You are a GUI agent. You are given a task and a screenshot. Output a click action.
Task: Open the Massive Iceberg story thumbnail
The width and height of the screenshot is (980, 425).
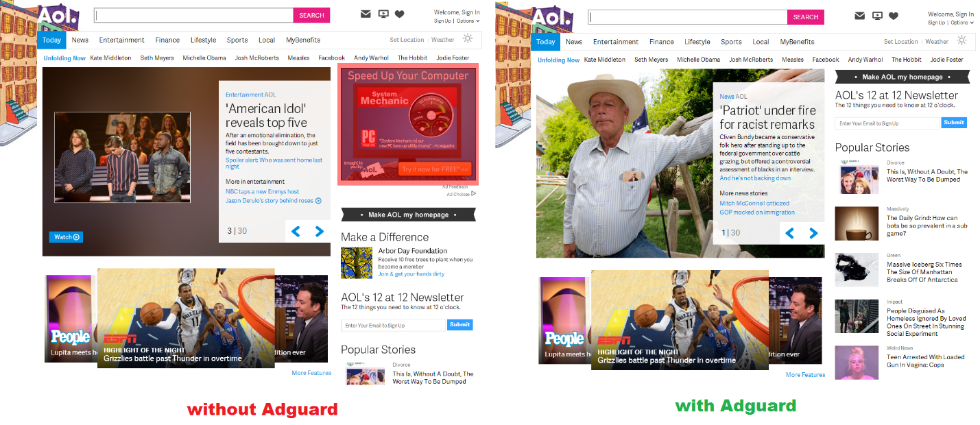click(857, 269)
